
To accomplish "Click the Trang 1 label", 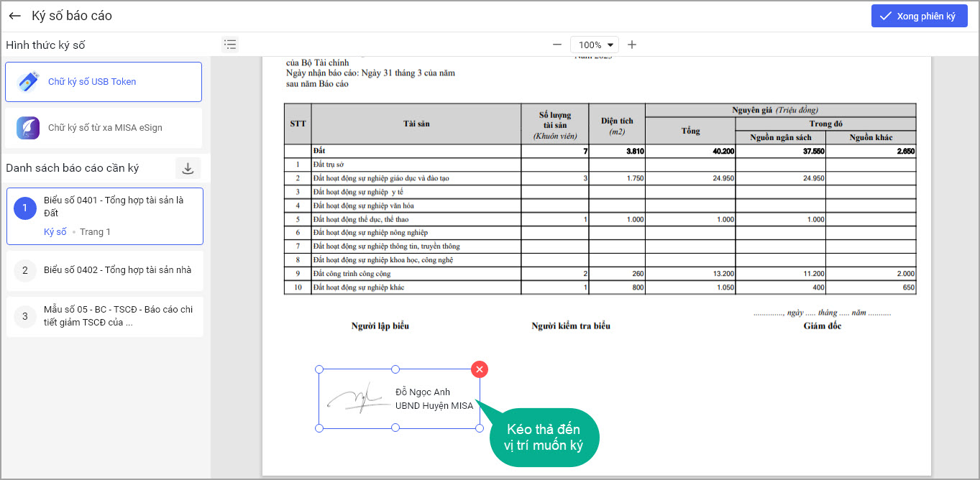I will 95,232.
